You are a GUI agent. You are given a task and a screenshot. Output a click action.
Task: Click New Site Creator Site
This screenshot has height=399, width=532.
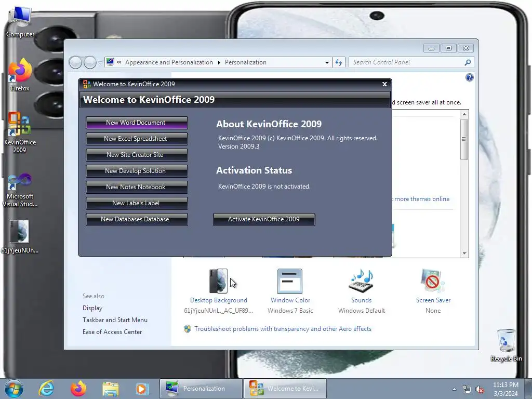point(137,155)
